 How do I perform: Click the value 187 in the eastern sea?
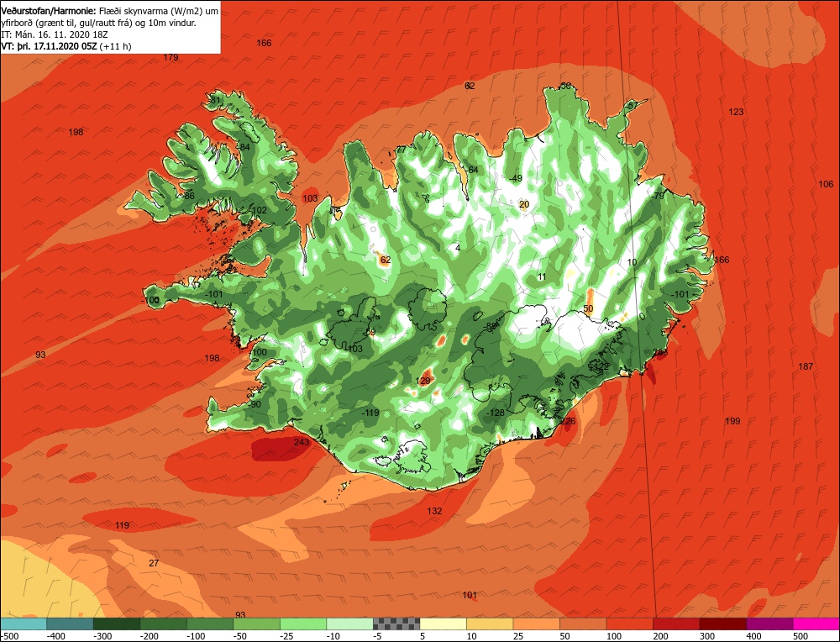(x=806, y=366)
